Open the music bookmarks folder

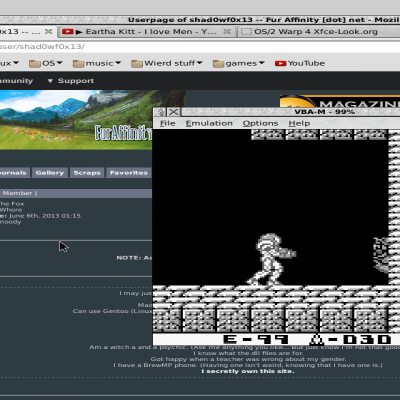[97, 63]
